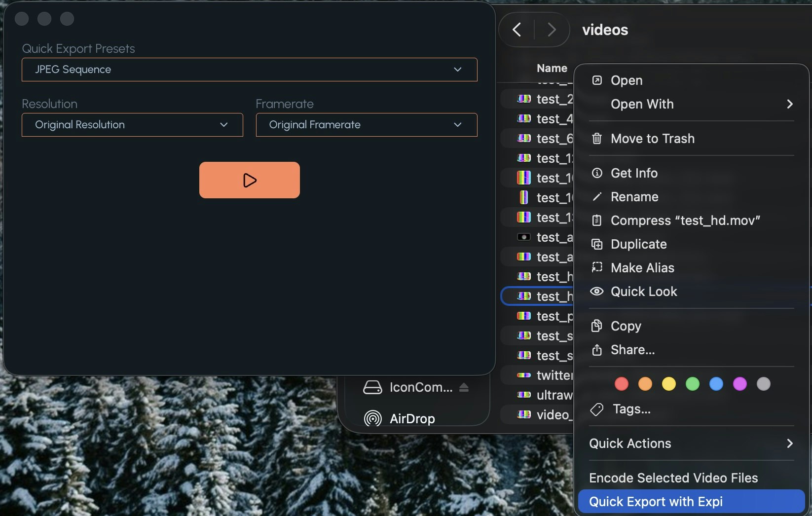Click the Rename pencil icon
The height and width of the screenshot is (516, 812).
[x=597, y=197]
